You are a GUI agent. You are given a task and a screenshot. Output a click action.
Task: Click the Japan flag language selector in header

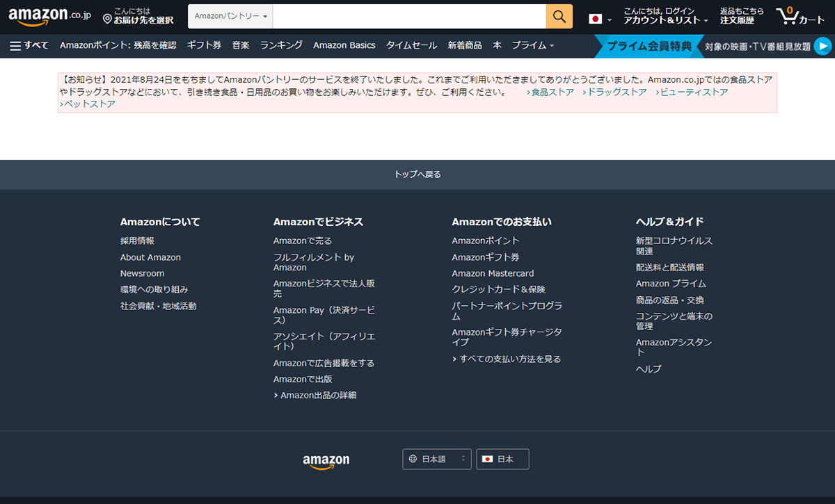coord(600,19)
